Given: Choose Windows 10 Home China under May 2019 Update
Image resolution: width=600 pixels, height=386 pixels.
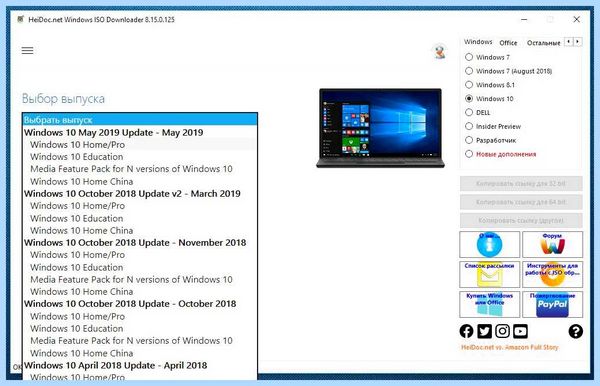Looking at the screenshot, I should [x=140, y=181].
